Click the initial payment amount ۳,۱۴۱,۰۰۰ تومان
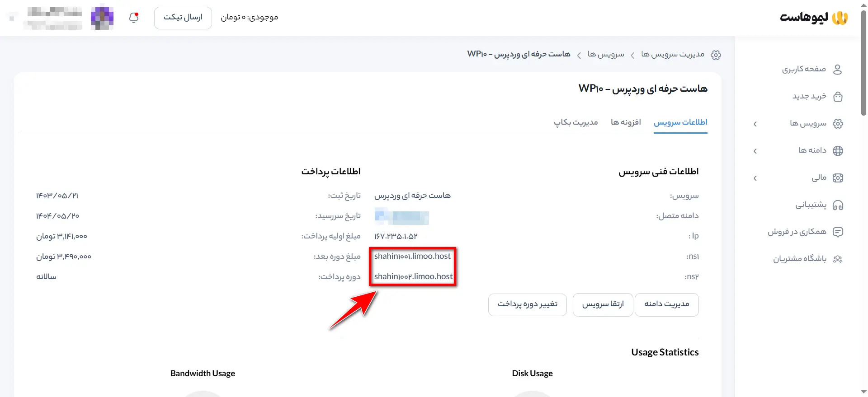Viewport: 868px width, 397px height. (x=61, y=236)
